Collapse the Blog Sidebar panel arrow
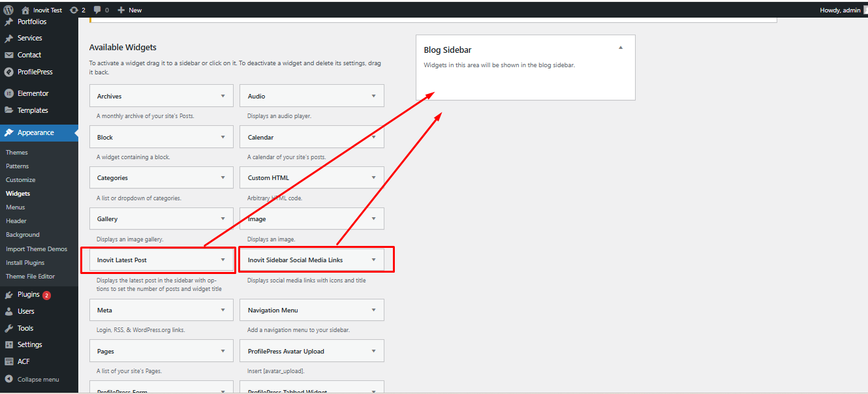 click(621, 47)
